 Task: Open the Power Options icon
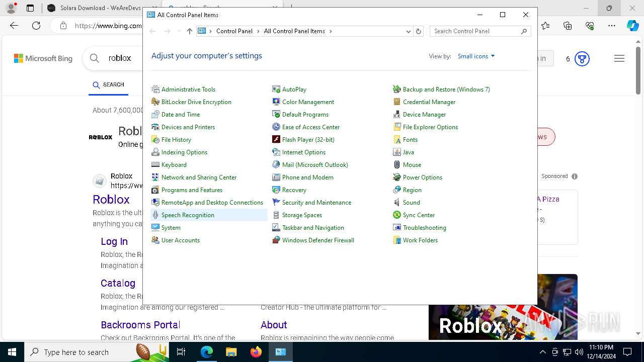397,177
